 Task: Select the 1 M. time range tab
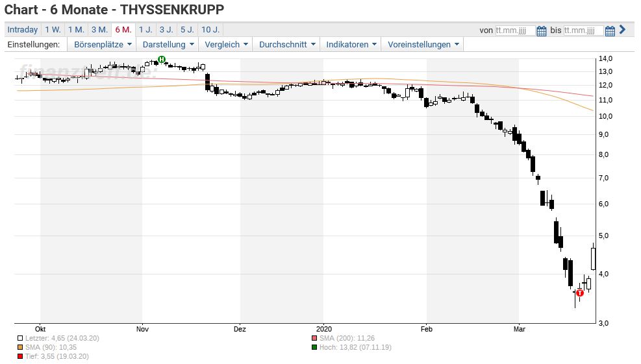tap(76, 30)
